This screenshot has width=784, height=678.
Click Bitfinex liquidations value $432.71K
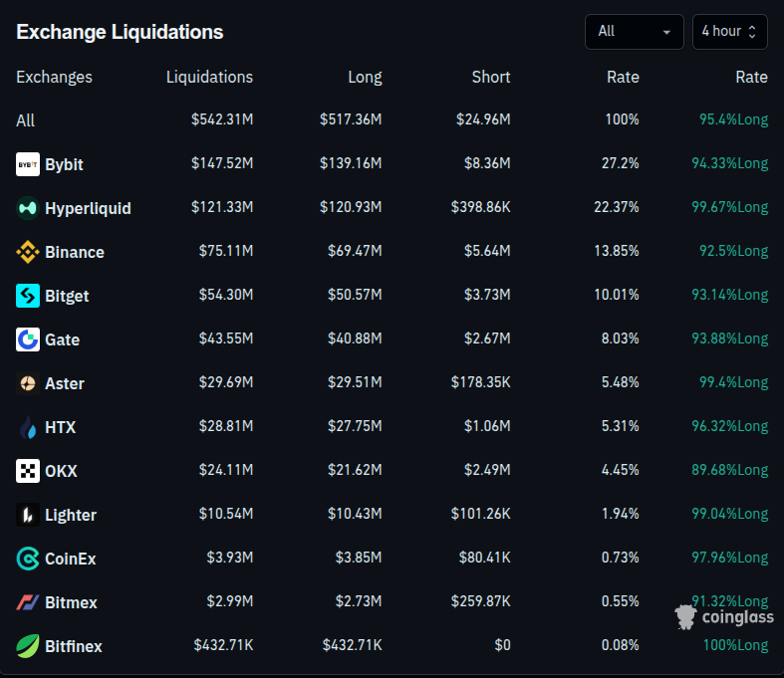(x=223, y=645)
